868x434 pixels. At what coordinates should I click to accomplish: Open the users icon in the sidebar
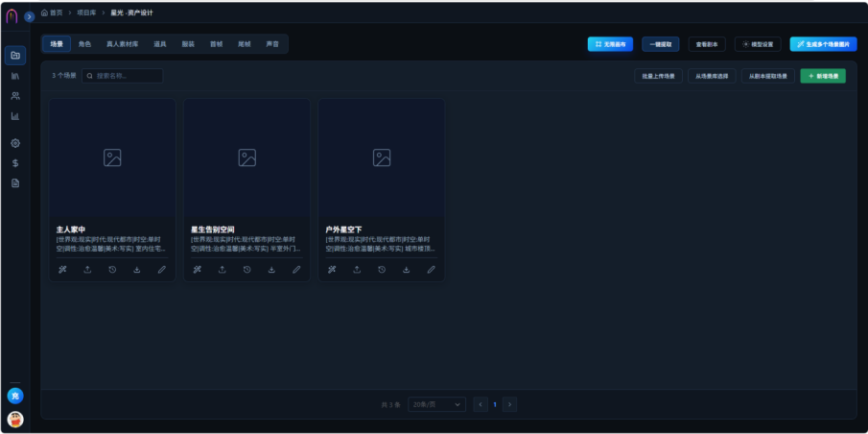coord(15,96)
